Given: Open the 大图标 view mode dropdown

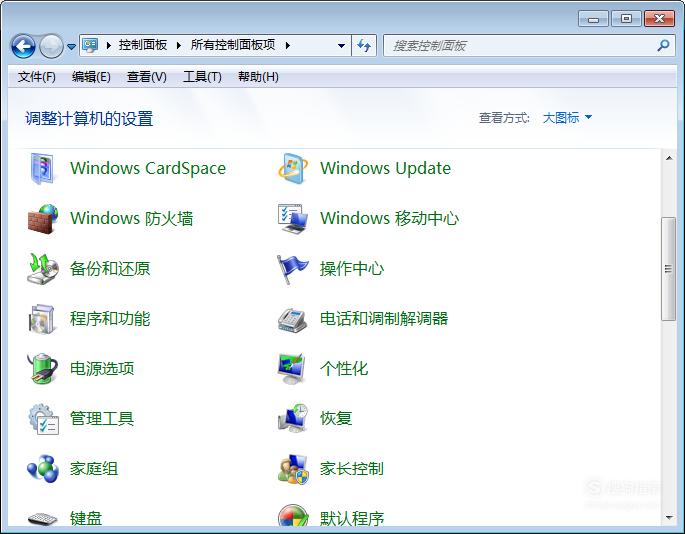Looking at the screenshot, I should point(567,118).
